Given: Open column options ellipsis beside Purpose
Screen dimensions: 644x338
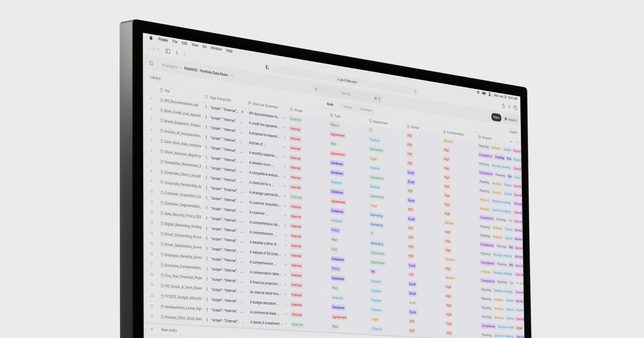Looking at the screenshot, I should [x=517, y=142].
